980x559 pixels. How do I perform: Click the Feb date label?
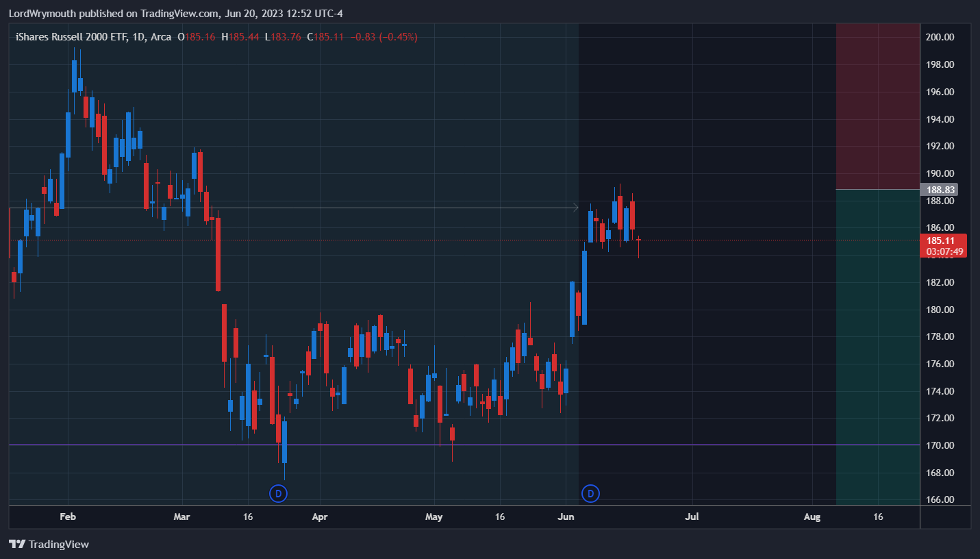(x=67, y=517)
